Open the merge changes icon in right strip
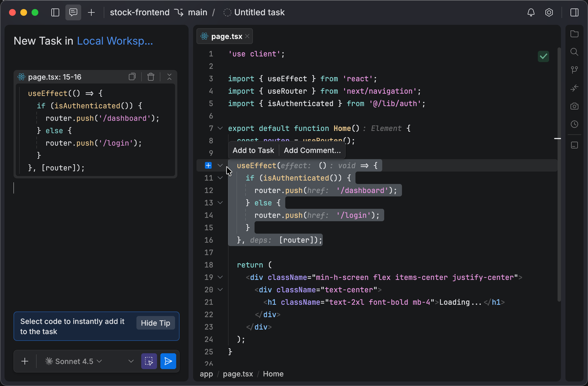Image resolution: width=588 pixels, height=386 pixels. (574, 88)
